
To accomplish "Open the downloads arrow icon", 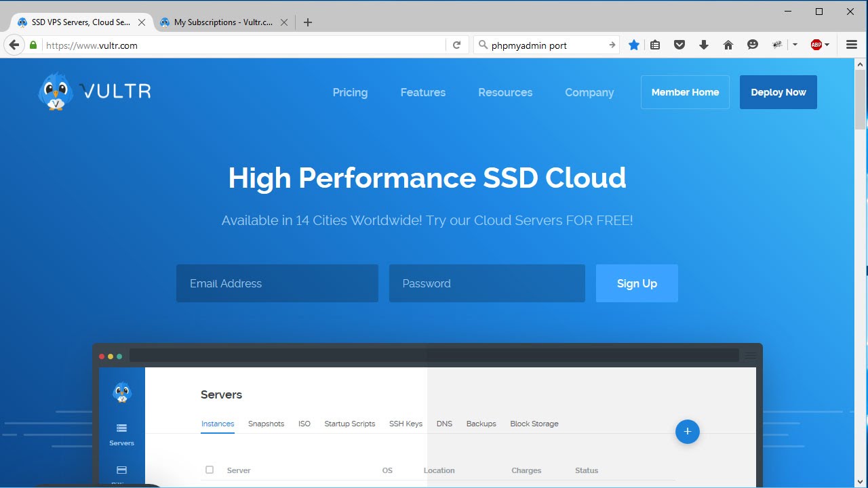I will point(704,45).
